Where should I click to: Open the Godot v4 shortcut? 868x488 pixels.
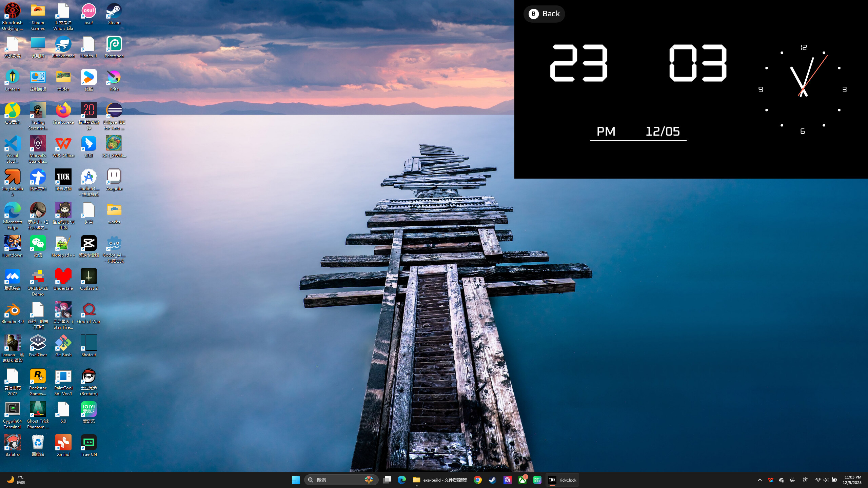114,243
